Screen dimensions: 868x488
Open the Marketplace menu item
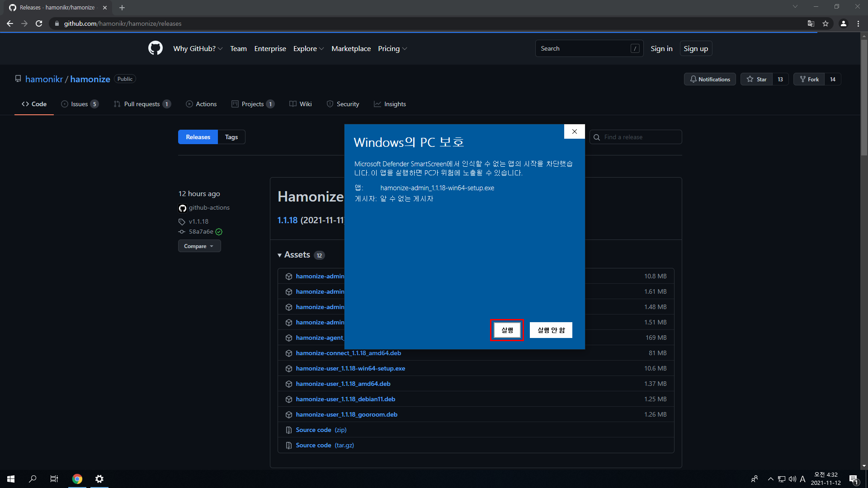(351, 48)
